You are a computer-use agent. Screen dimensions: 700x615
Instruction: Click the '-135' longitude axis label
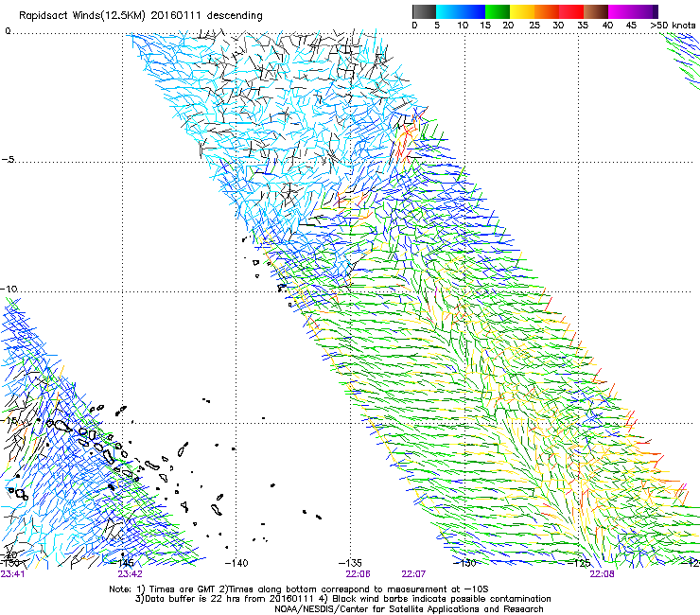[350, 563]
